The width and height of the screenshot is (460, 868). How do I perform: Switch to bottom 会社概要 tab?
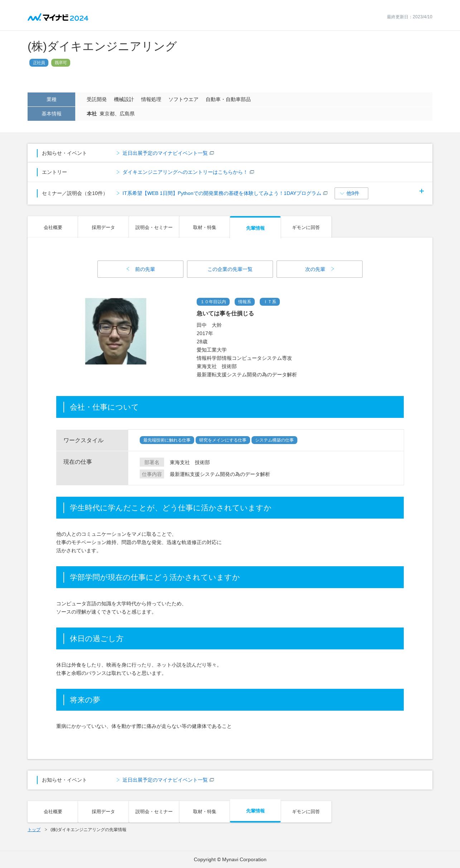pos(53,811)
